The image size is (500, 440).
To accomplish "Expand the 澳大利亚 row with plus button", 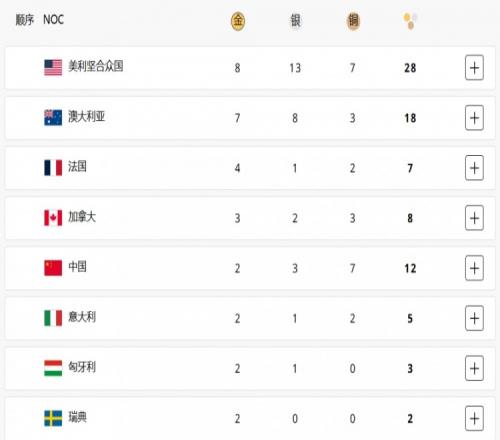I will click(474, 118).
